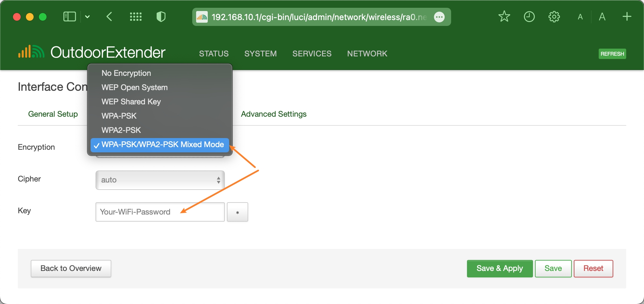
Task: Open the settings gear icon
Action: pyautogui.click(x=554, y=17)
